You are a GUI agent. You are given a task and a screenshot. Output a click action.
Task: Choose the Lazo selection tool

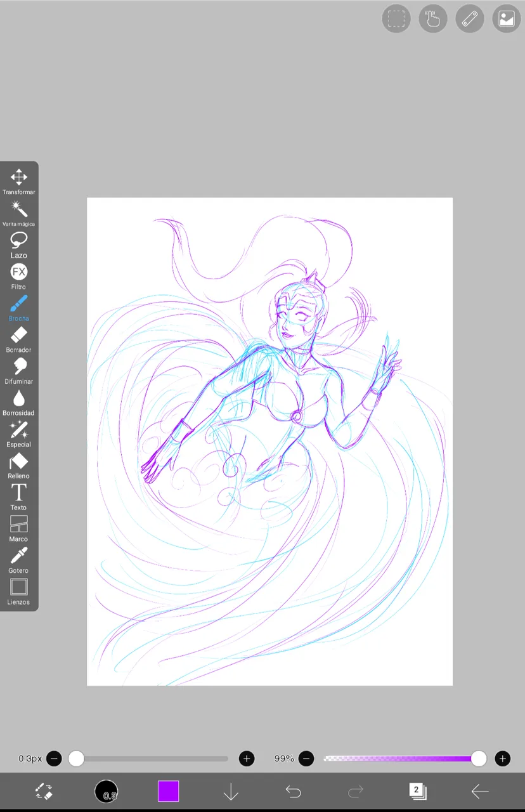pyautogui.click(x=18, y=245)
